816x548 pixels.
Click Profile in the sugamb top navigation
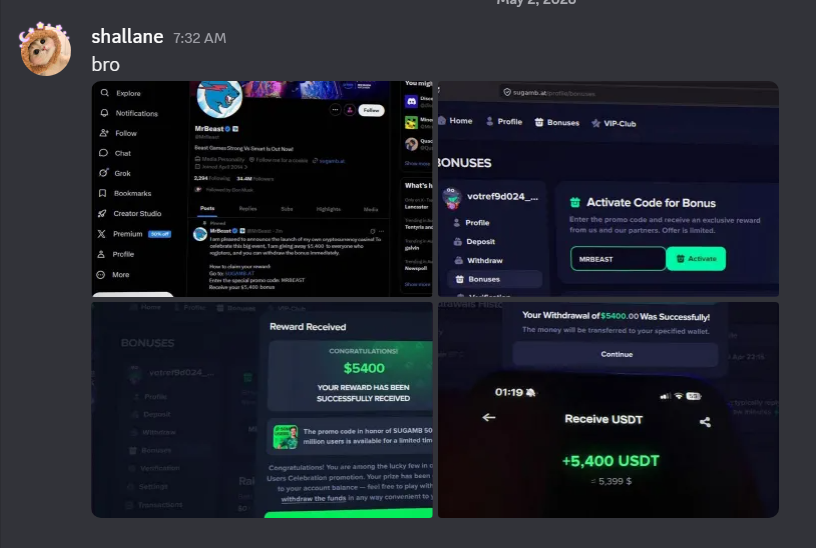504,121
